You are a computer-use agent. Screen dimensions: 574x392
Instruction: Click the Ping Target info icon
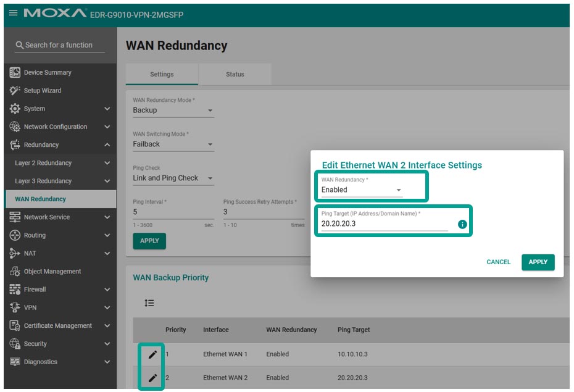tap(462, 224)
